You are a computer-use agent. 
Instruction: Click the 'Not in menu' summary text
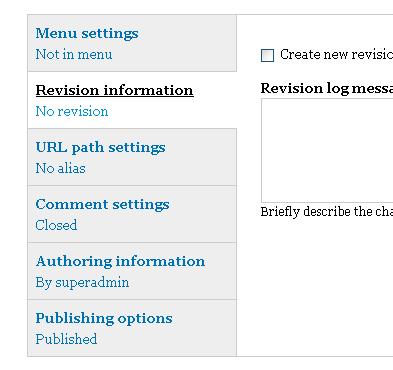pyautogui.click(x=74, y=54)
